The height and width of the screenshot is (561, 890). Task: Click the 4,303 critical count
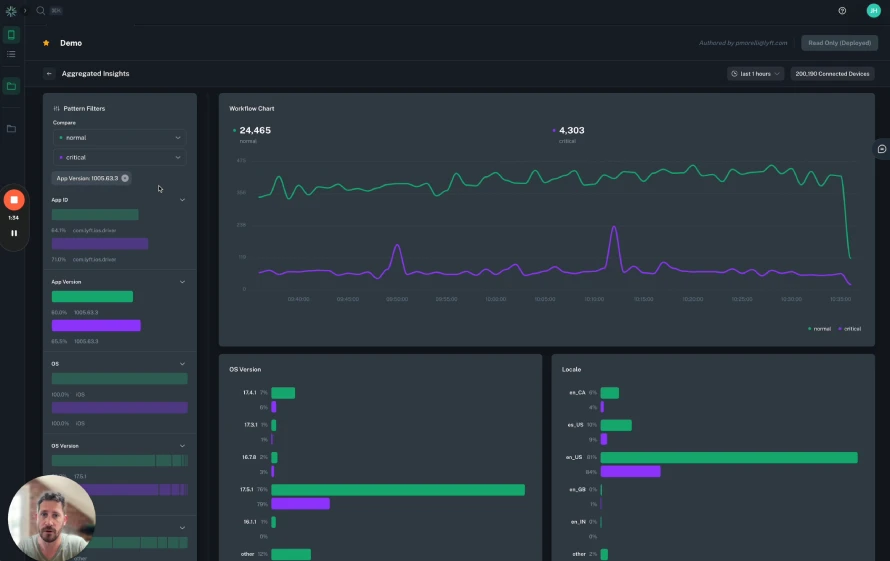tap(572, 131)
